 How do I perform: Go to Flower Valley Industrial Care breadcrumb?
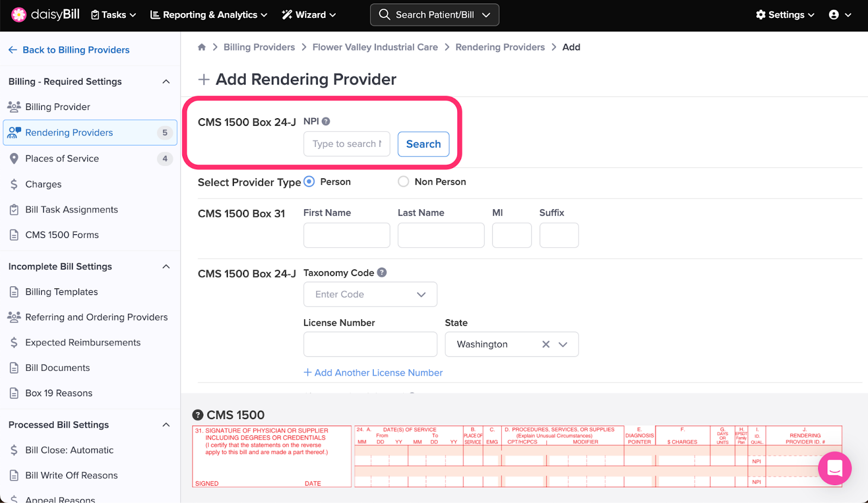(x=375, y=47)
